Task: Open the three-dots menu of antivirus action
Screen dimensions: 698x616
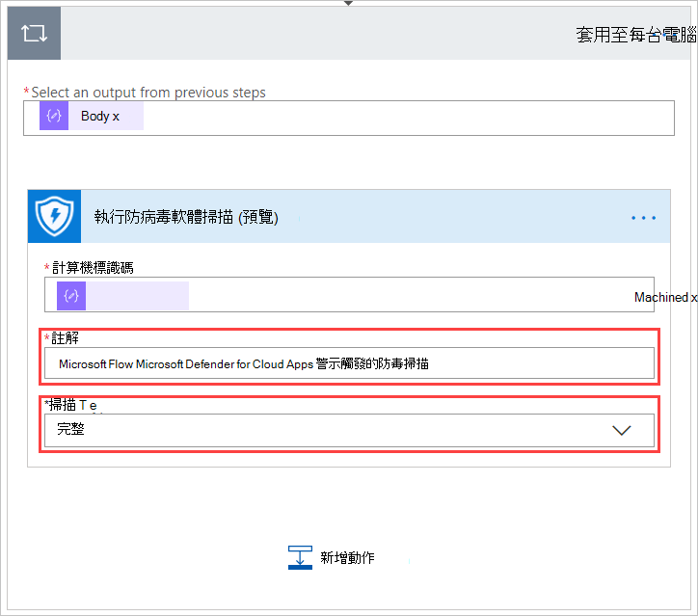Action: coord(643,218)
